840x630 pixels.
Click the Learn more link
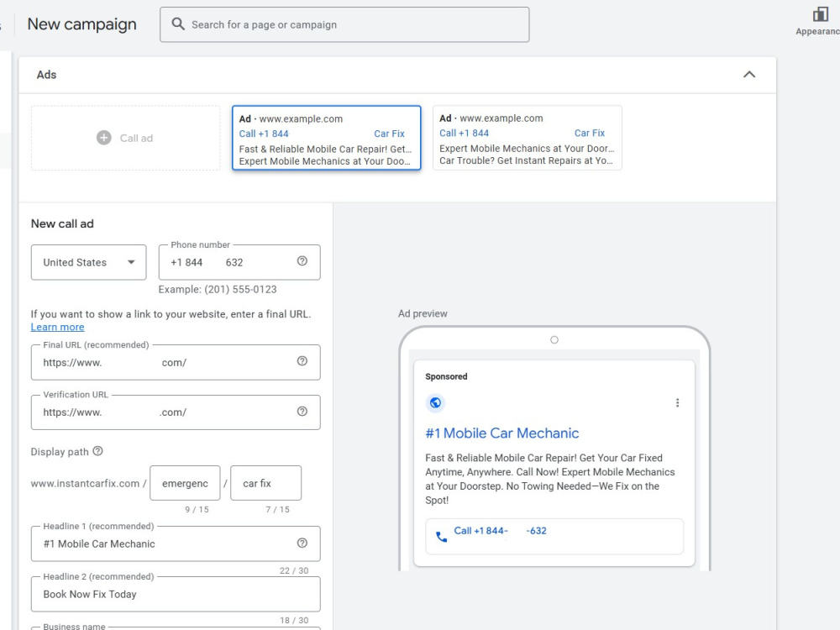[57, 327]
